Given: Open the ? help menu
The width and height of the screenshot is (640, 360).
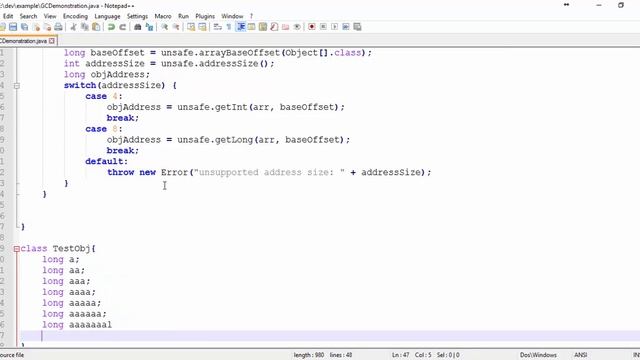Looking at the screenshot, I should (251, 16).
